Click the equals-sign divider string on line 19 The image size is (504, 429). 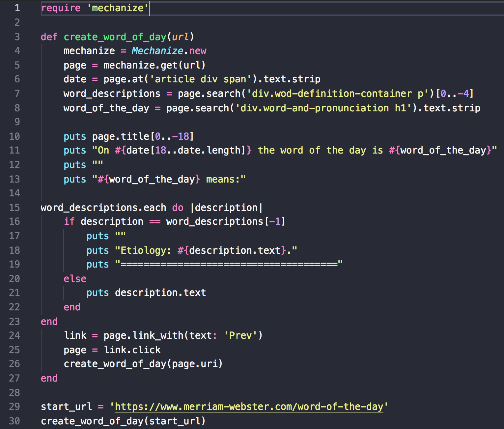(228, 264)
